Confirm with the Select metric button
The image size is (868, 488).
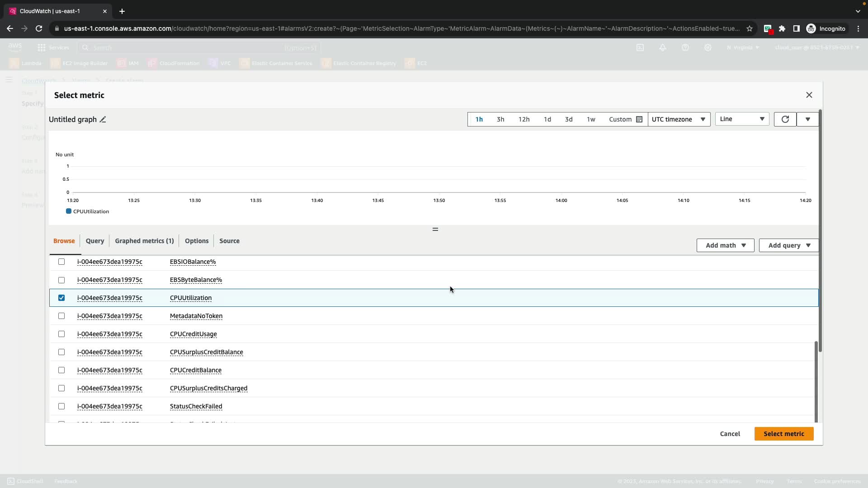pyautogui.click(x=783, y=434)
